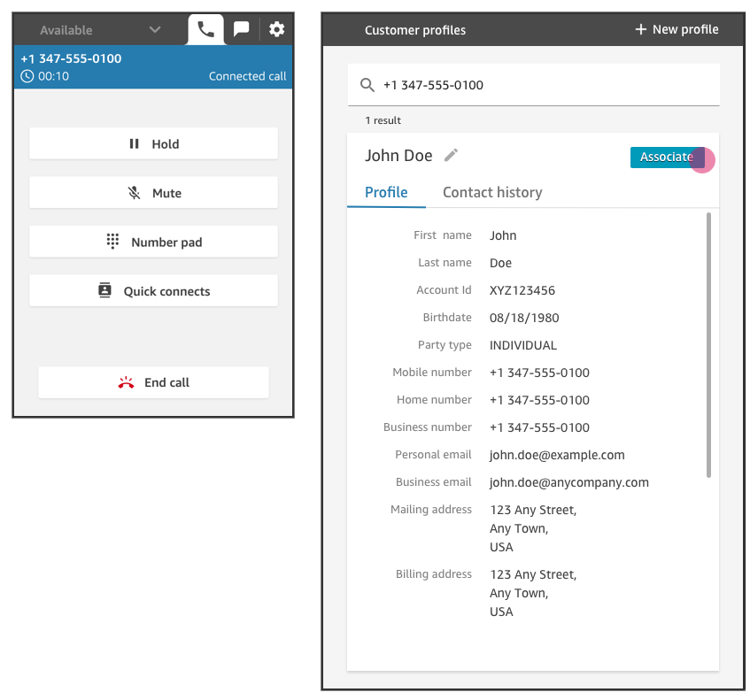Edit the John Doe profile name pencil
The image size is (750, 700).
[451, 155]
